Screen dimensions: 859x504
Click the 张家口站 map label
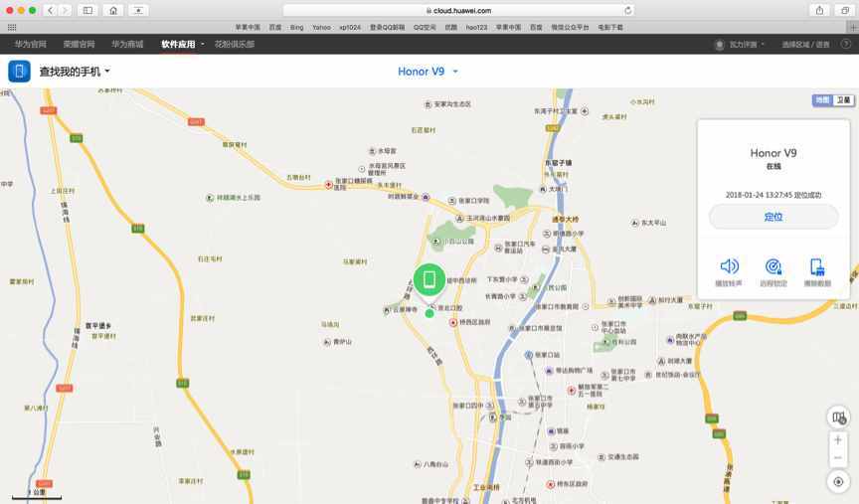(547, 355)
